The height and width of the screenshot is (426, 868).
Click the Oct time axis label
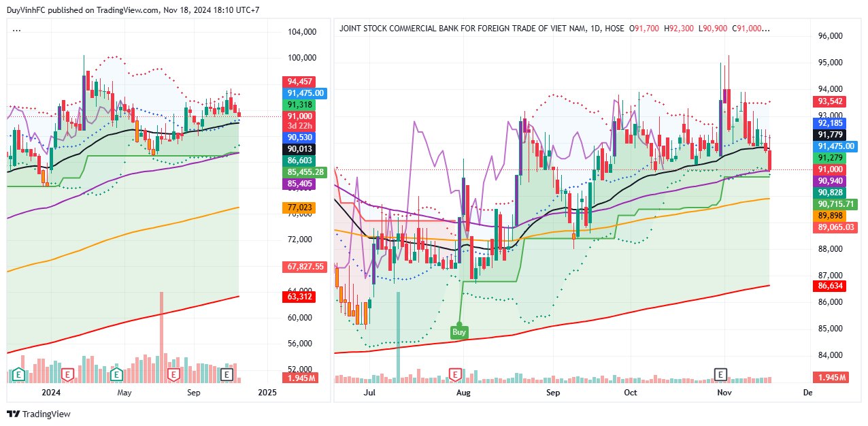tap(631, 393)
